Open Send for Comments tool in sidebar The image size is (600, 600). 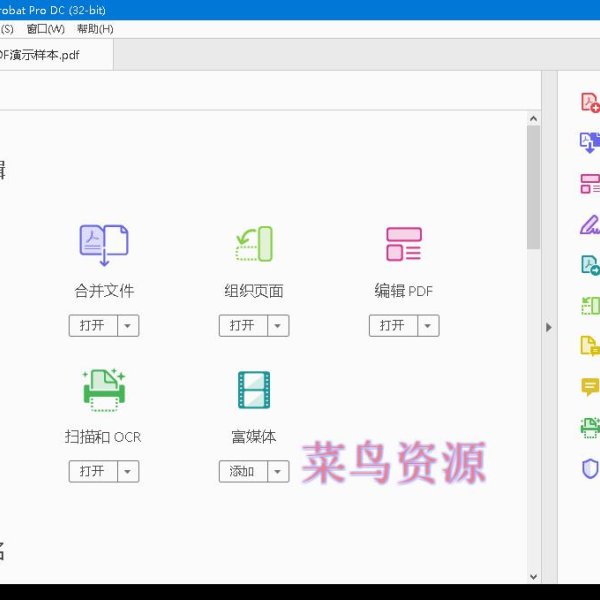click(590, 346)
